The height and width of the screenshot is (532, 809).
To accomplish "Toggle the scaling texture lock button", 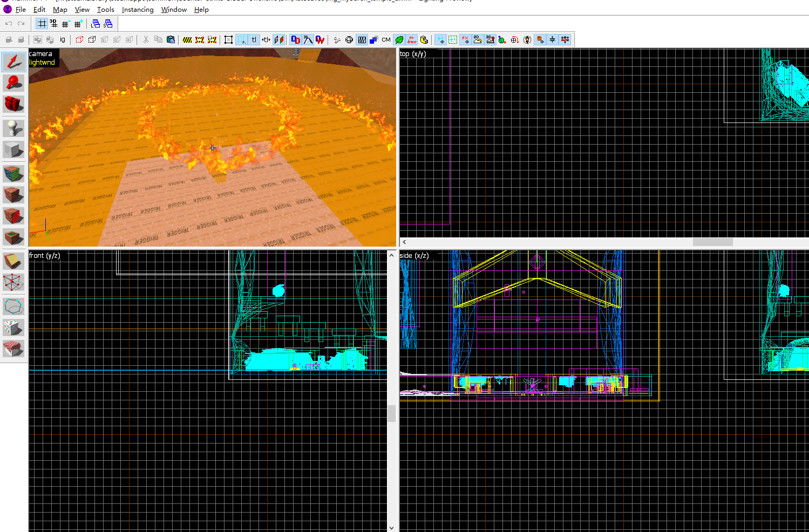I will [266, 39].
